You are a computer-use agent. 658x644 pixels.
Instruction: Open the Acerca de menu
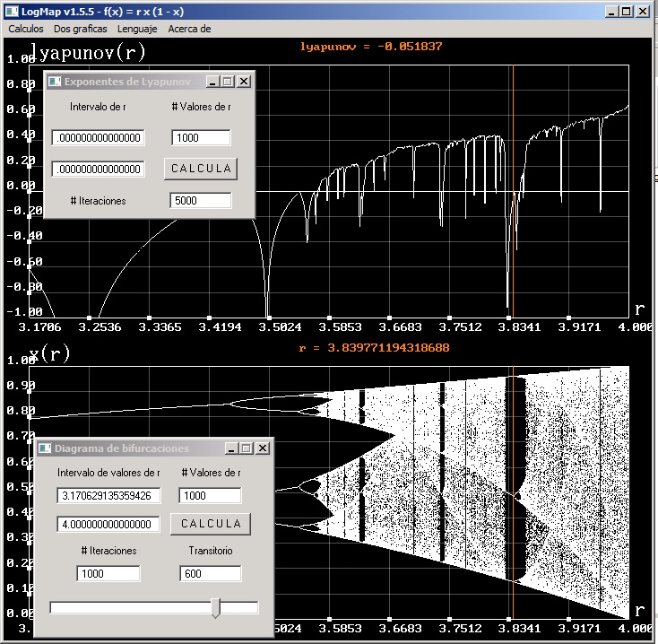[x=189, y=29]
